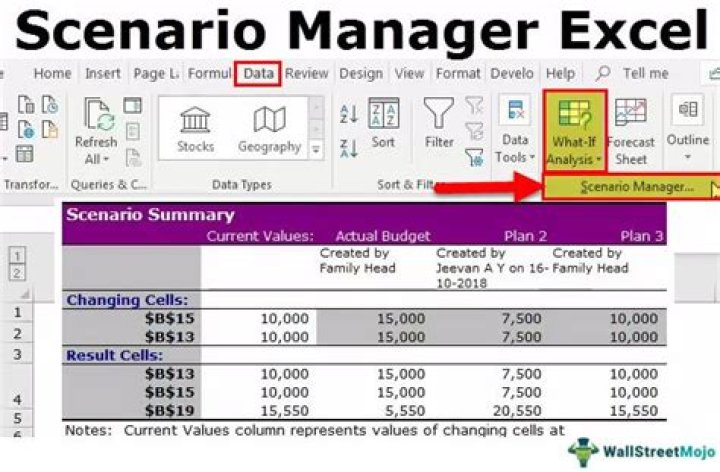Show outline level 2
This screenshot has width=720, height=472.
point(17,274)
